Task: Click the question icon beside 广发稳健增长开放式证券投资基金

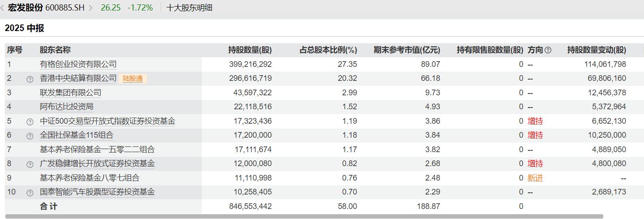Action: tap(30, 164)
